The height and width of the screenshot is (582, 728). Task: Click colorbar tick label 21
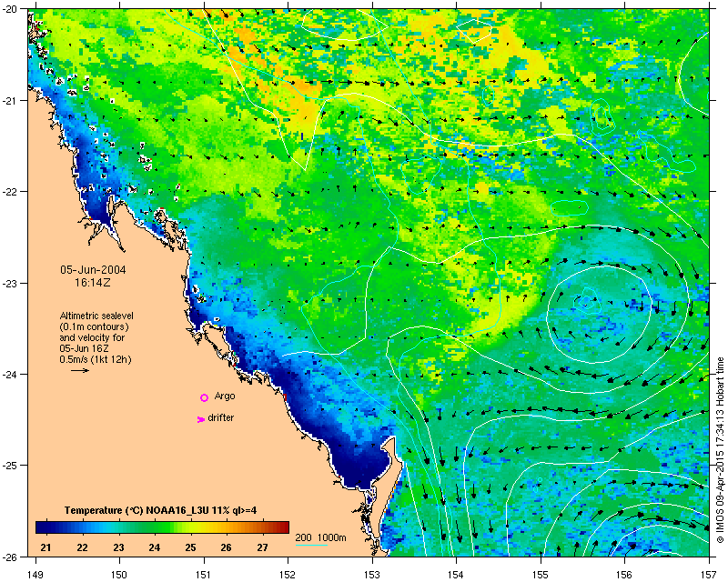pyautogui.click(x=45, y=547)
